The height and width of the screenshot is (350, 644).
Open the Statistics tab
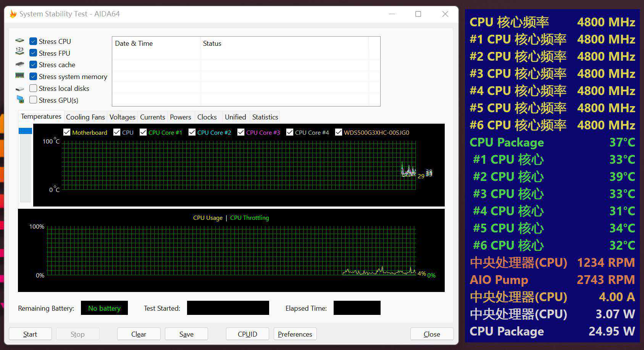pyautogui.click(x=265, y=117)
